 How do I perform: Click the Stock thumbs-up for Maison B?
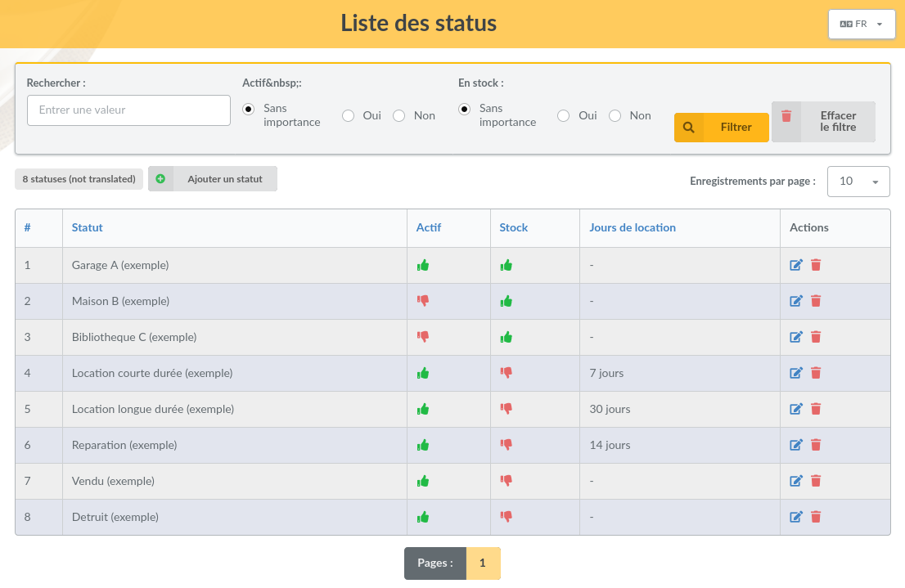click(507, 301)
